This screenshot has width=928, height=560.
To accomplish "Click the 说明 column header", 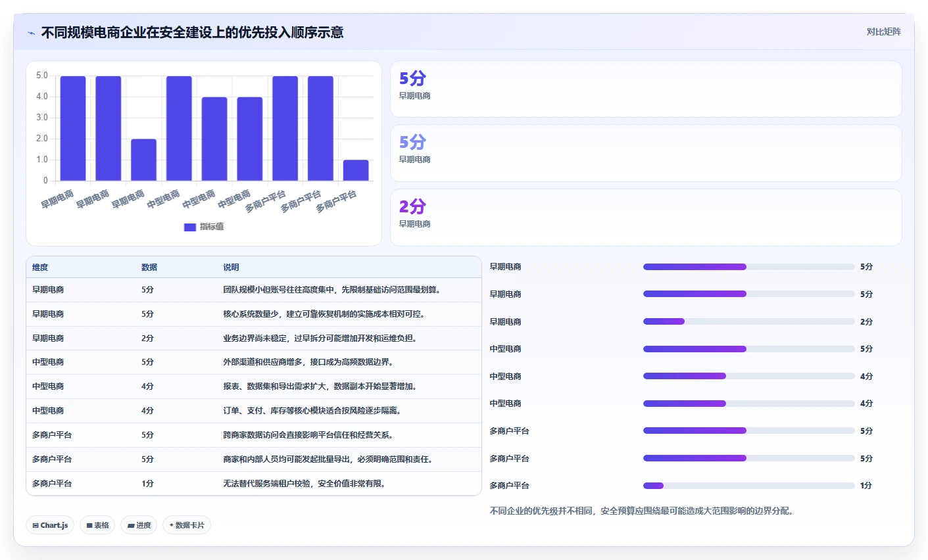I will (x=231, y=268).
